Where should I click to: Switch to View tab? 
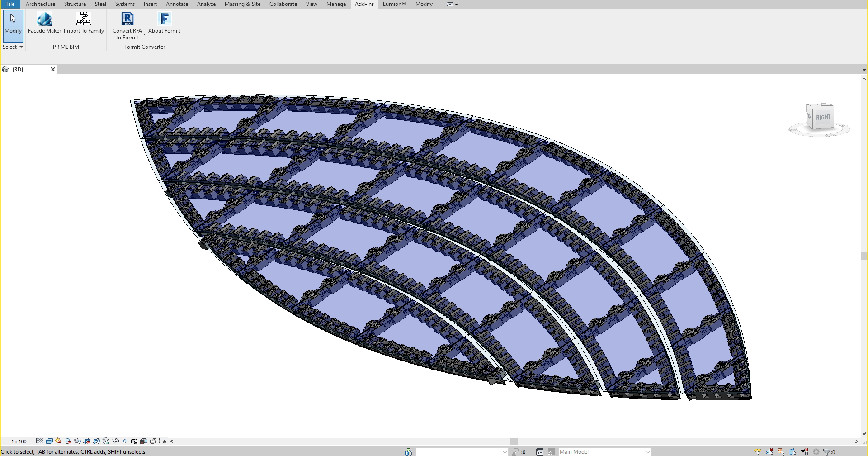click(x=311, y=4)
